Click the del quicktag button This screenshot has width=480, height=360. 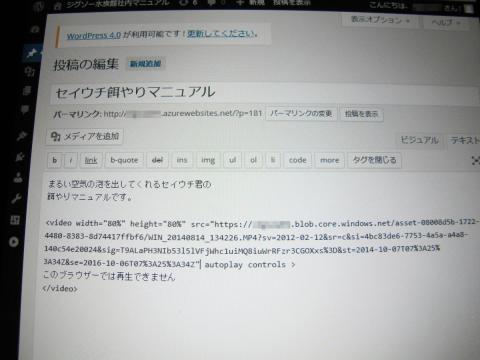tap(157, 160)
